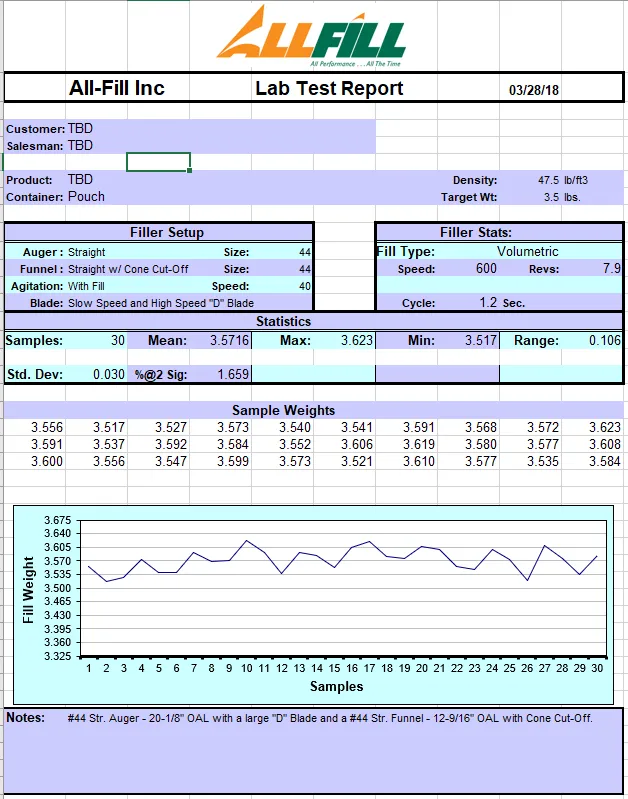Screen dimensions: 628x799
Task: Click the Density value 47.5
Action: (x=547, y=180)
